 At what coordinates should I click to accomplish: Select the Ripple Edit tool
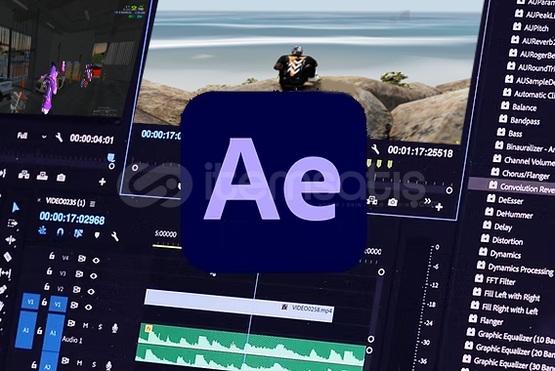(x=10, y=240)
